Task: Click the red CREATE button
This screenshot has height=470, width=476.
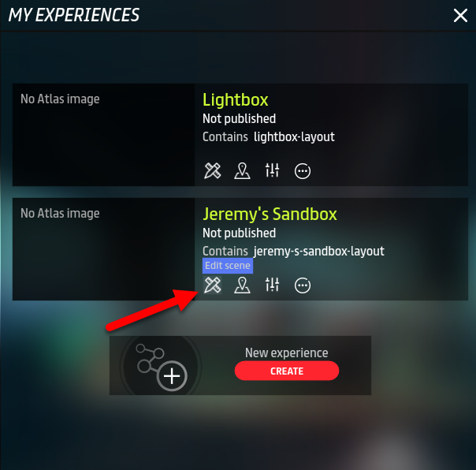Action: (287, 371)
